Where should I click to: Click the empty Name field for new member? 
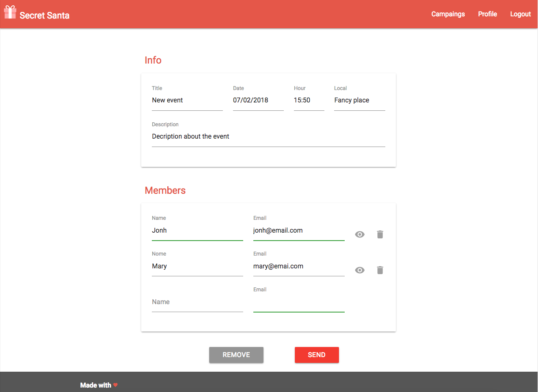coord(197,302)
